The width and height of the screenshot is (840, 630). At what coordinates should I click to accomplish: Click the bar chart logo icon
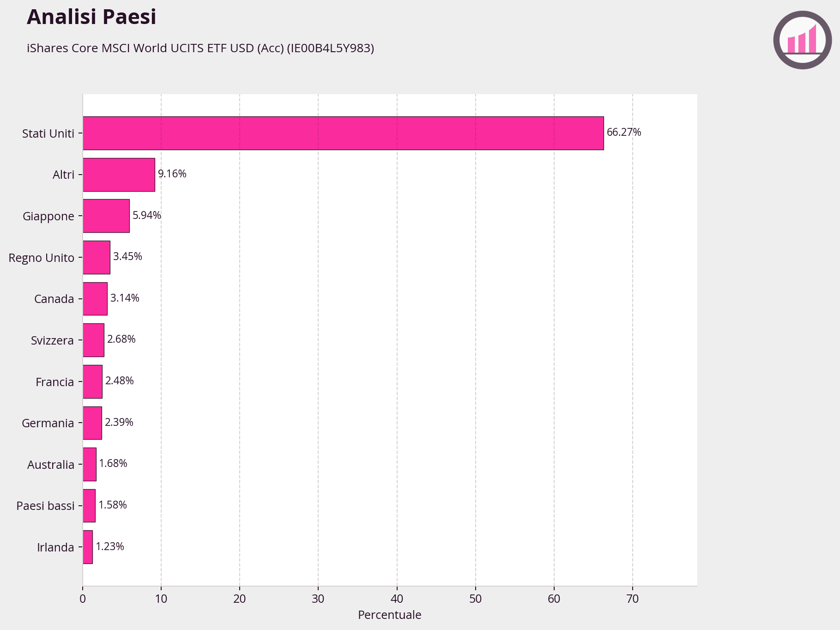(802, 40)
